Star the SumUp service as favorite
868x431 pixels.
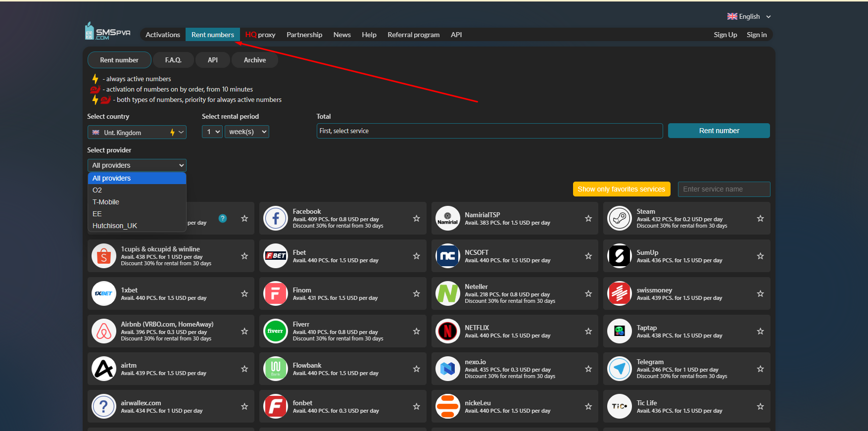[761, 256]
